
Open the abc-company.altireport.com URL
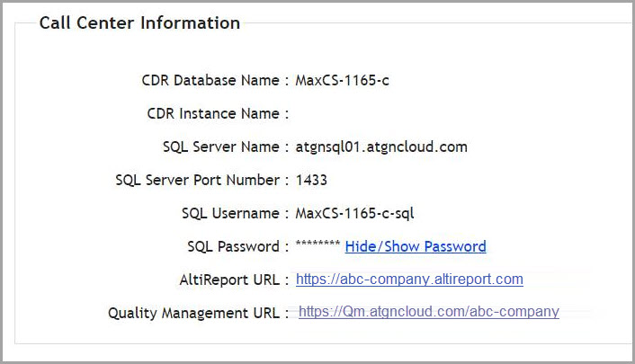[x=409, y=279]
